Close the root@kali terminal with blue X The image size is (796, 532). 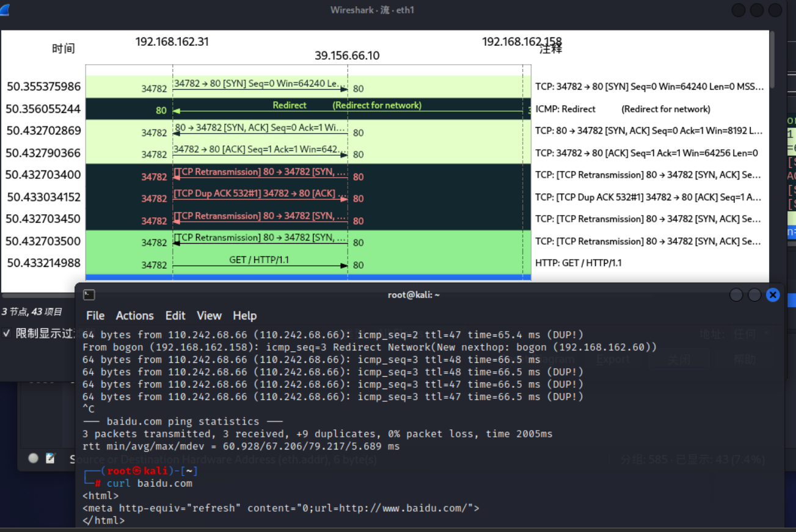[773, 295]
